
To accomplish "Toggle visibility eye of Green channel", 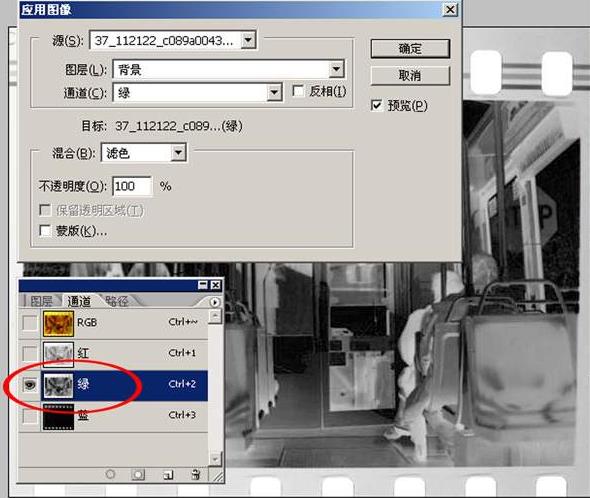I will coord(30,385).
